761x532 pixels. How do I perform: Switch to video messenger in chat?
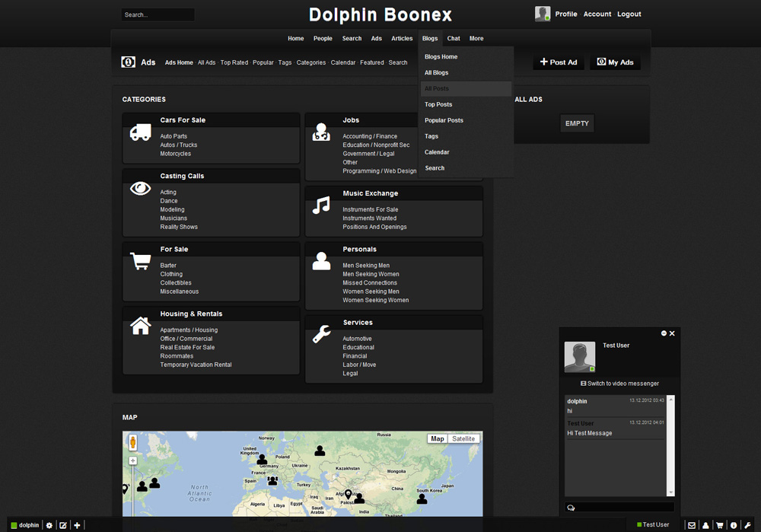tap(619, 384)
